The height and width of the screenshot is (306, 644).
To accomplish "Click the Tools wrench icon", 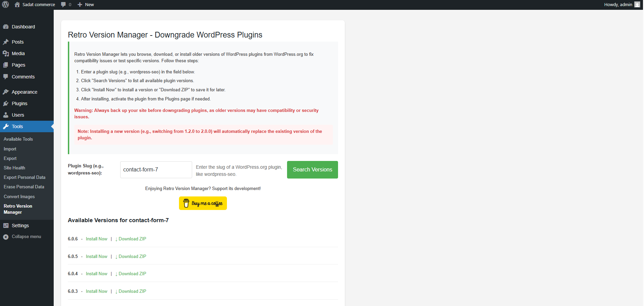I will point(6,126).
